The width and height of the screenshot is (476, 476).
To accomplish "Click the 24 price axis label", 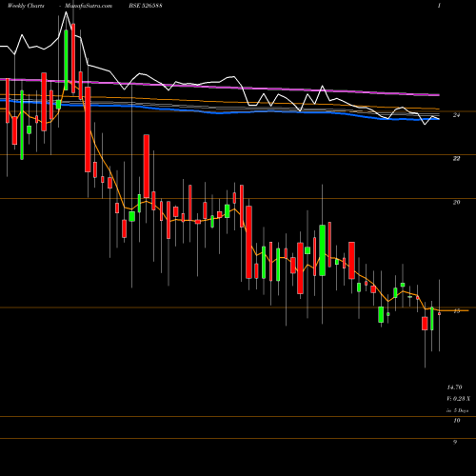I will pos(456,115).
